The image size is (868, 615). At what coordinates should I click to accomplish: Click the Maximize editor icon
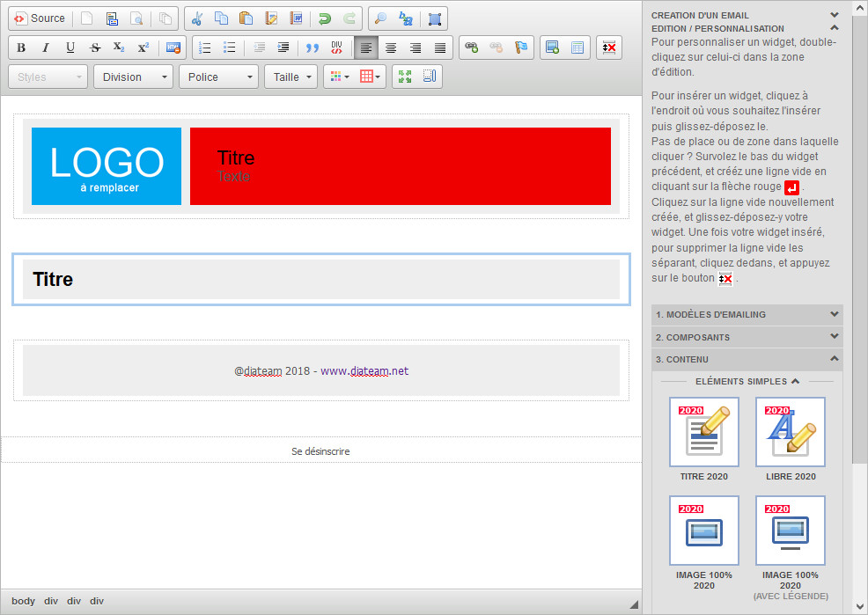[405, 77]
